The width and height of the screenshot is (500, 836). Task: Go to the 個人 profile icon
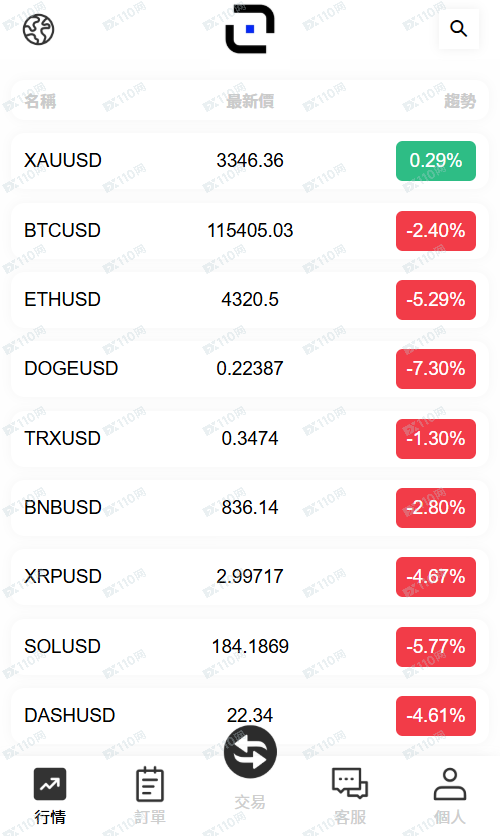click(450, 784)
